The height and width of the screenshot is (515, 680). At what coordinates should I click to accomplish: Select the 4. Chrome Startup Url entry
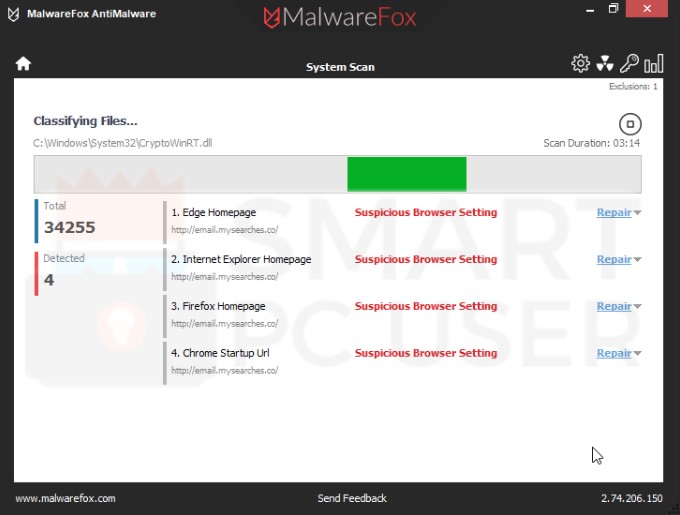220,353
